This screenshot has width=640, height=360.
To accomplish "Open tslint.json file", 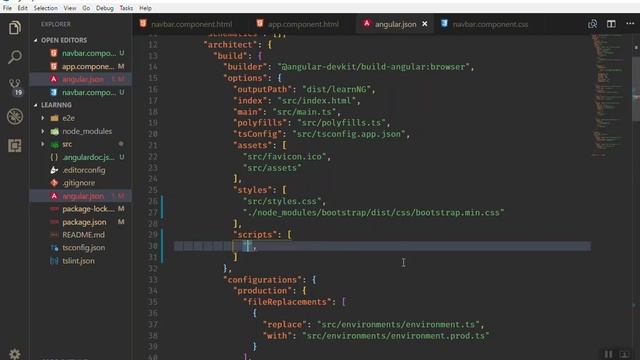I will click(81, 261).
